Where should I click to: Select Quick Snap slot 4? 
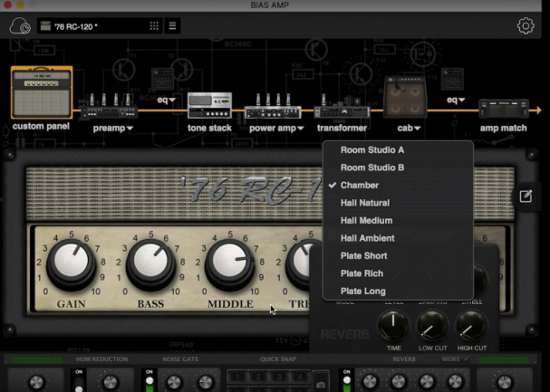[x=300, y=378]
